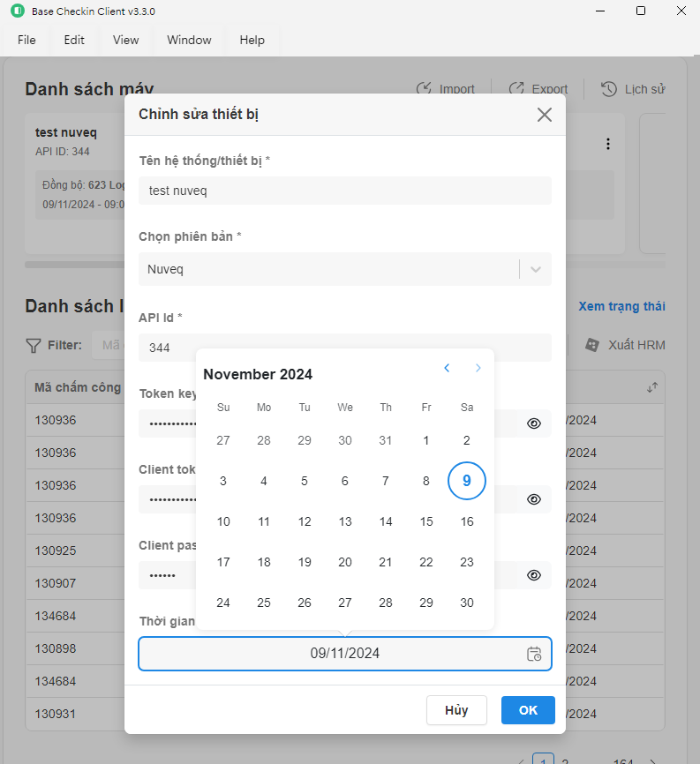Click the Import icon button
This screenshot has height=764, width=700.
[424, 89]
